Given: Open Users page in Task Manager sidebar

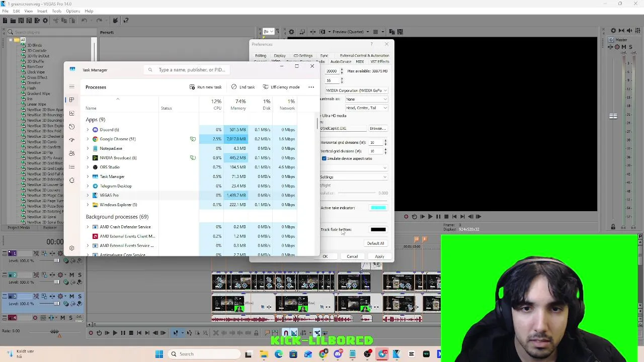Looking at the screenshot, I should click(71, 153).
